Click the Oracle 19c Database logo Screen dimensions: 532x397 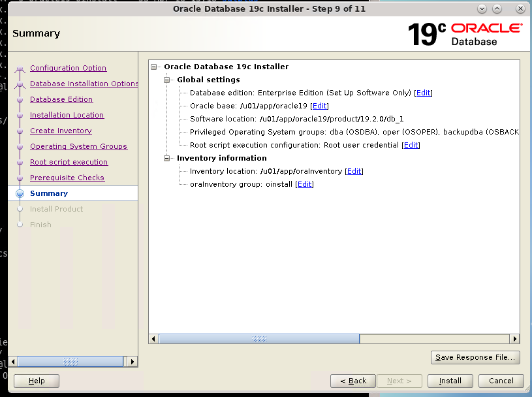click(x=465, y=34)
